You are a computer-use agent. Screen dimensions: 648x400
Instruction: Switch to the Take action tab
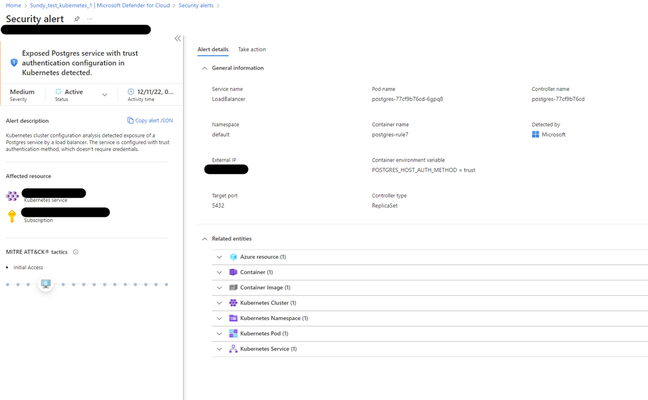tap(252, 49)
